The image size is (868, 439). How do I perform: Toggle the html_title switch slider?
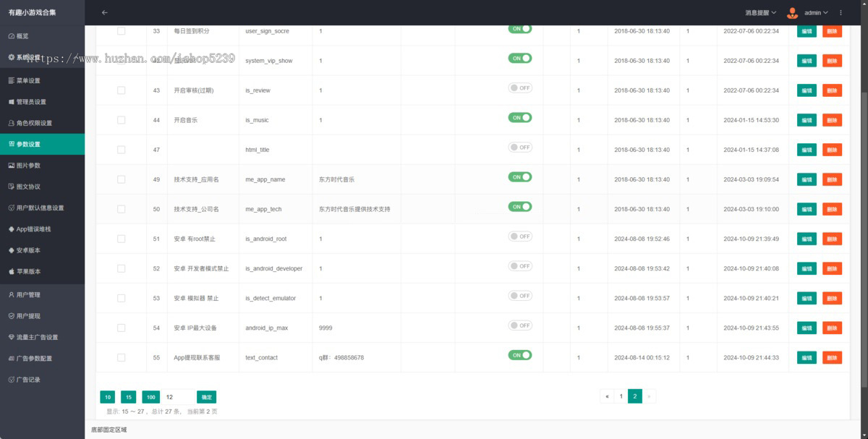(x=520, y=147)
